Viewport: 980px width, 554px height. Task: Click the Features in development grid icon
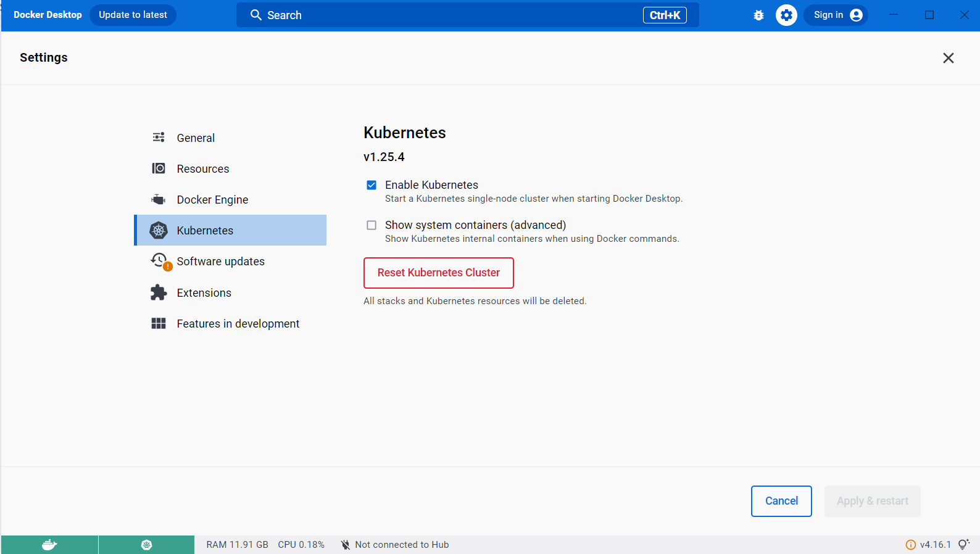[x=159, y=323]
